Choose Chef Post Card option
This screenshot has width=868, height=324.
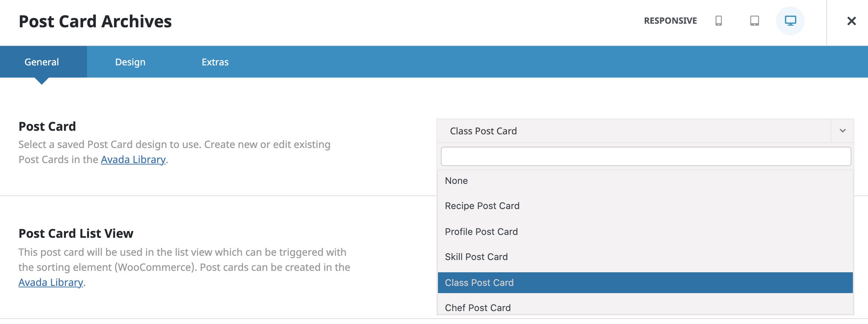point(645,307)
